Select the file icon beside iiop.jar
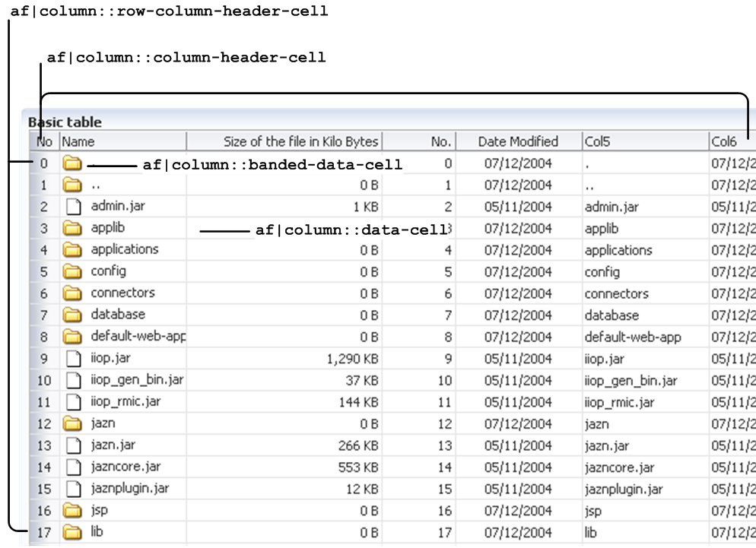 click(x=72, y=357)
